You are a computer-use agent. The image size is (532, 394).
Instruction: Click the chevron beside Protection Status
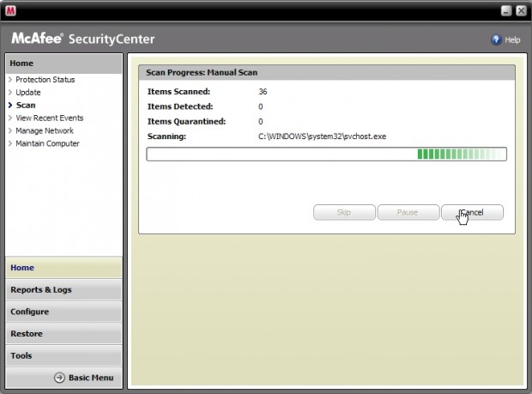tap(10, 80)
